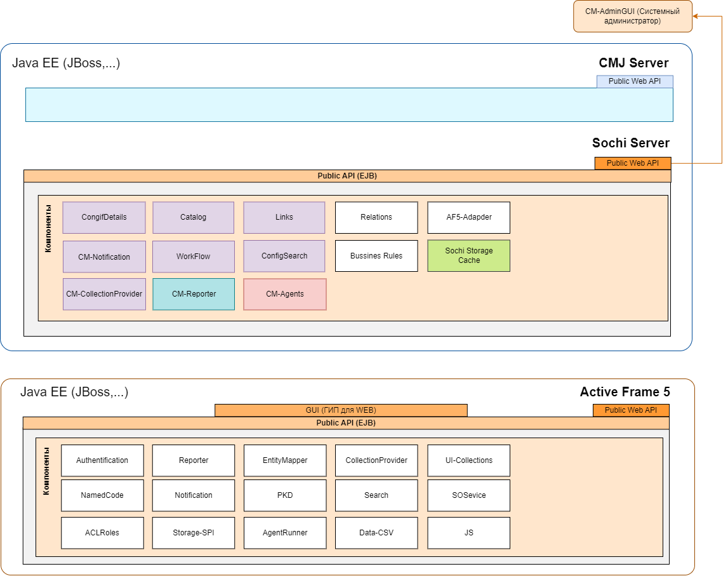Select the upper Java EE (JBoss,...) label

click(x=66, y=63)
